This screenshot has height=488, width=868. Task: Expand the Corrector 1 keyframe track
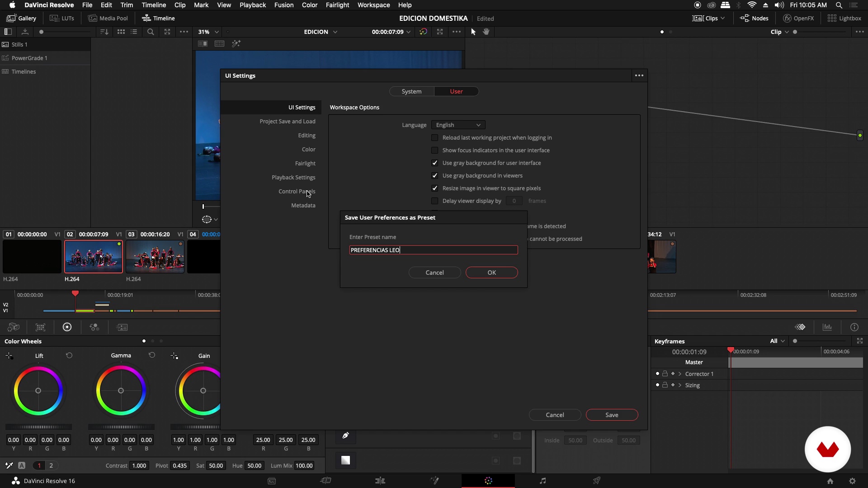(x=680, y=374)
